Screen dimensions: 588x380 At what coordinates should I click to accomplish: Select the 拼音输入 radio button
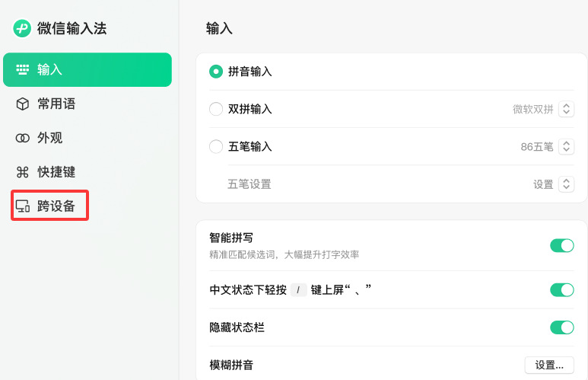[216, 72]
